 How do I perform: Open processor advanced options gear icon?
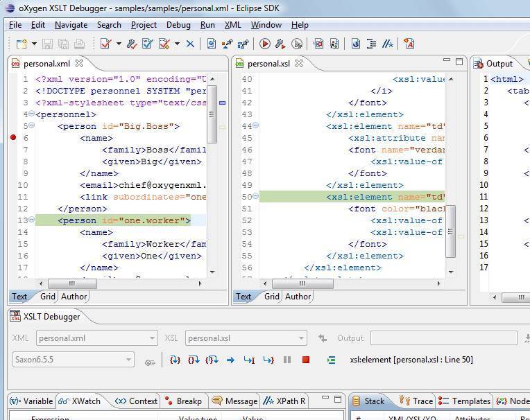150,362
